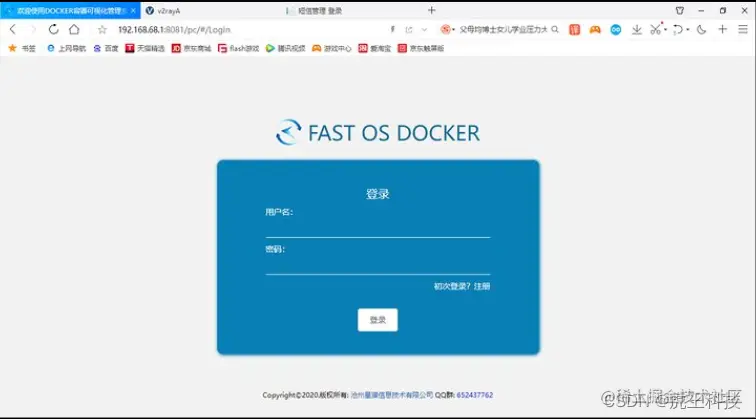The image size is (756, 419).
Task: Click the toolbar search box text
Action: pos(503,30)
